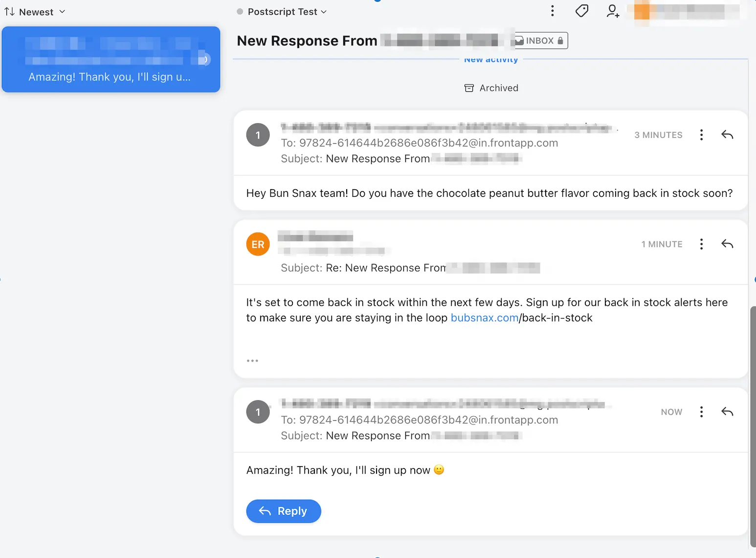Tag the conversation using the tag icon
756x558 pixels.
pyautogui.click(x=581, y=10)
